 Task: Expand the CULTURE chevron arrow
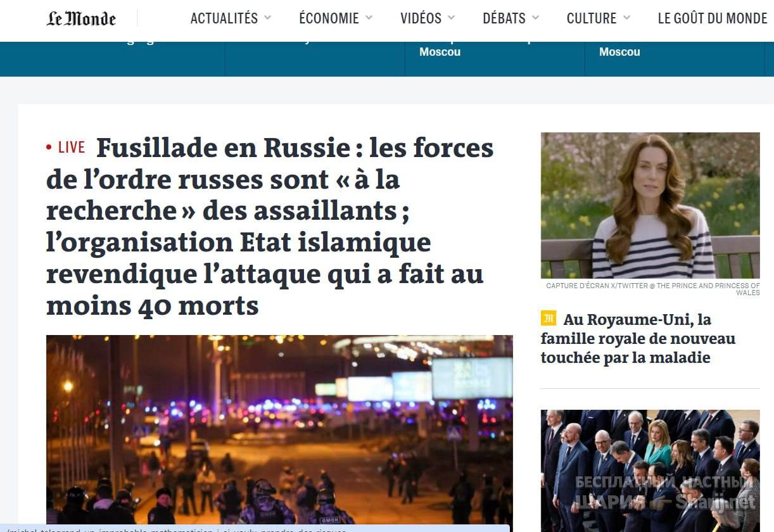[x=626, y=18]
